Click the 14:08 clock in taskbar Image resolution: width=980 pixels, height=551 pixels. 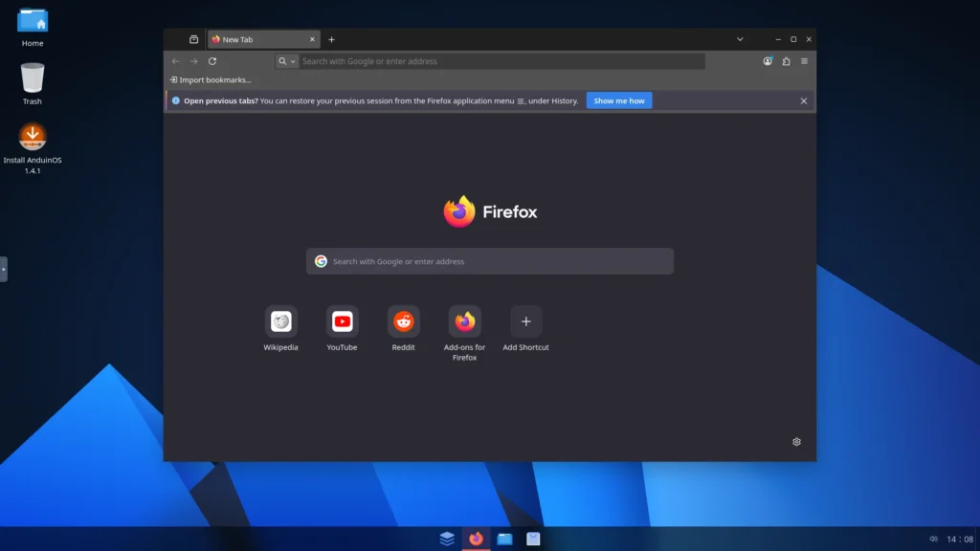(x=960, y=540)
